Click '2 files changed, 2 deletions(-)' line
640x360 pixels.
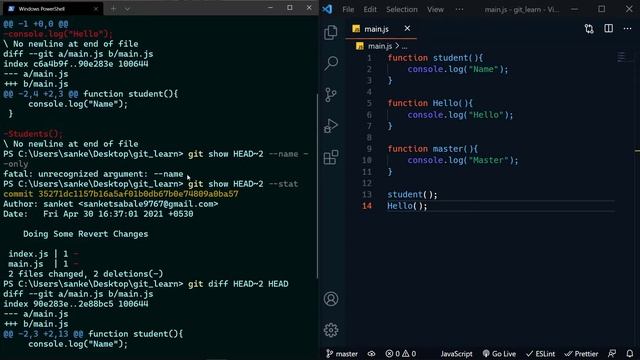click(85, 274)
